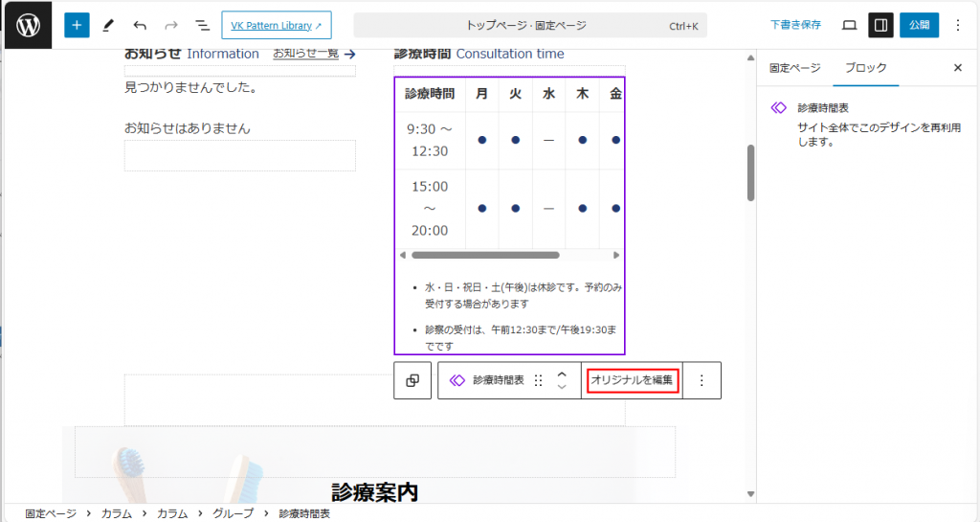Click the drag handle beside 診療時間表
980x522 pixels.
(538, 380)
